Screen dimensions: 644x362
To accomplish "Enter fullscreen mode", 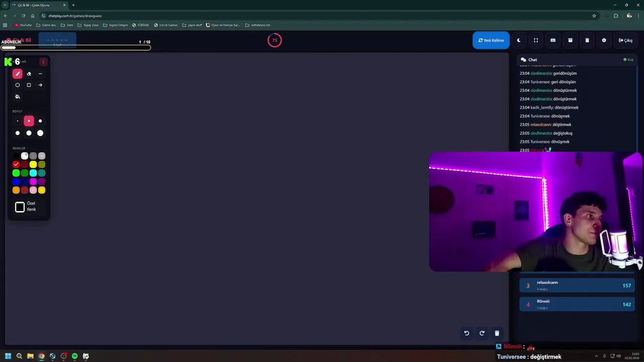I will (x=536, y=40).
